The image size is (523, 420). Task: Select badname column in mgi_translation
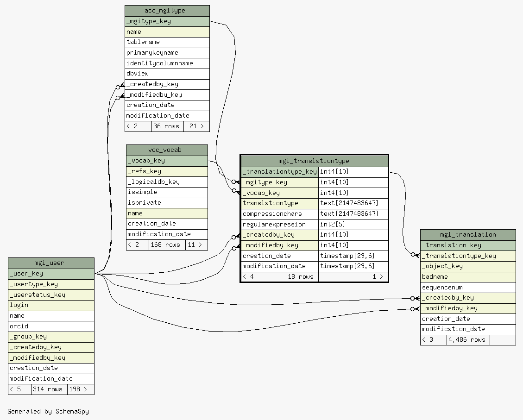[468, 277]
